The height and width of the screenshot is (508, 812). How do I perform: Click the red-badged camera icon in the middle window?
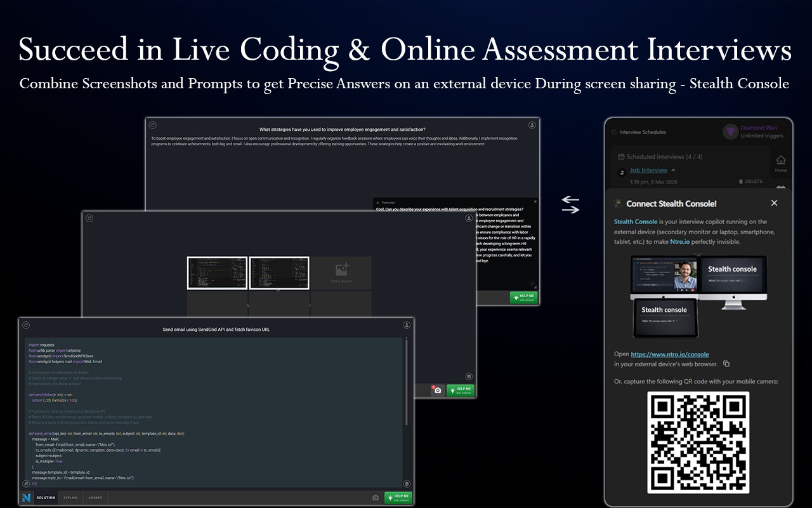437,391
